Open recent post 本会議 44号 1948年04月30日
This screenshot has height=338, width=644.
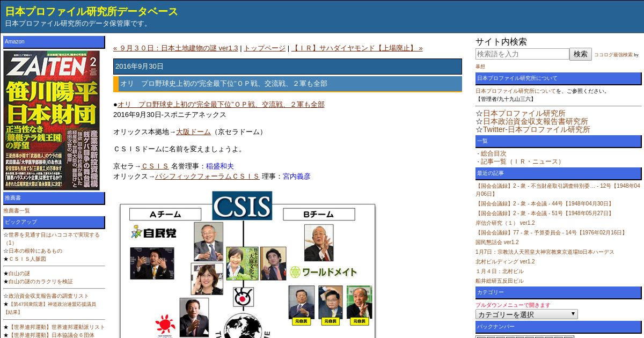pyautogui.click(x=544, y=203)
